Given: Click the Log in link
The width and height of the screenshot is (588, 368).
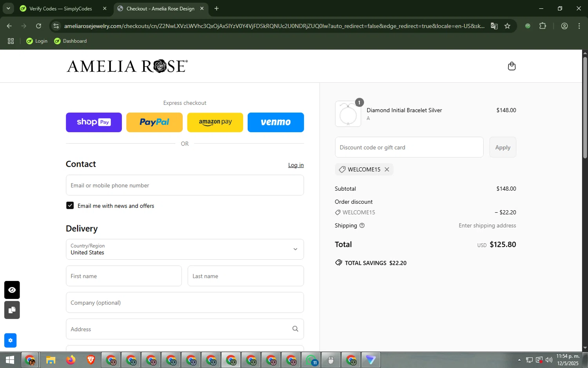Looking at the screenshot, I should pyautogui.click(x=296, y=165).
